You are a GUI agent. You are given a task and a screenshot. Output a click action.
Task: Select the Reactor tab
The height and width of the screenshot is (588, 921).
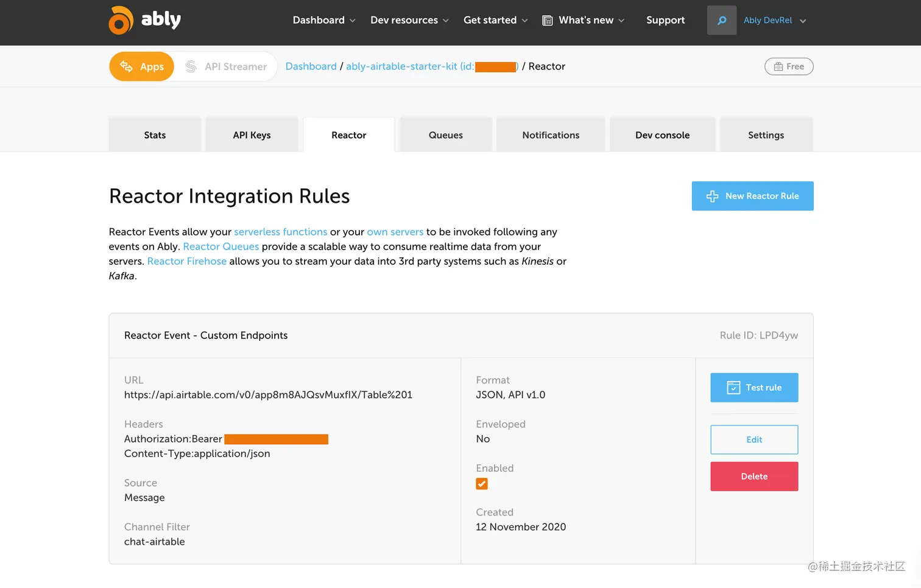(348, 135)
